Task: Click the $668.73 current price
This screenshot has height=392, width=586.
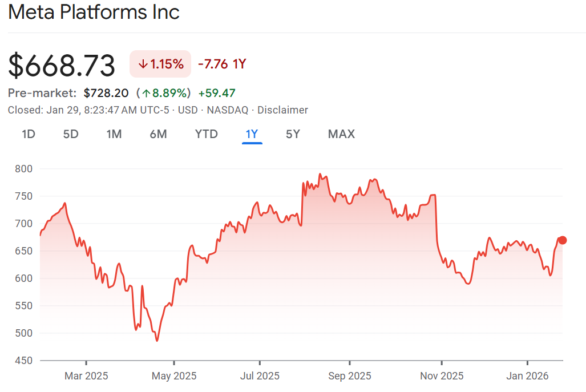Action: point(62,65)
